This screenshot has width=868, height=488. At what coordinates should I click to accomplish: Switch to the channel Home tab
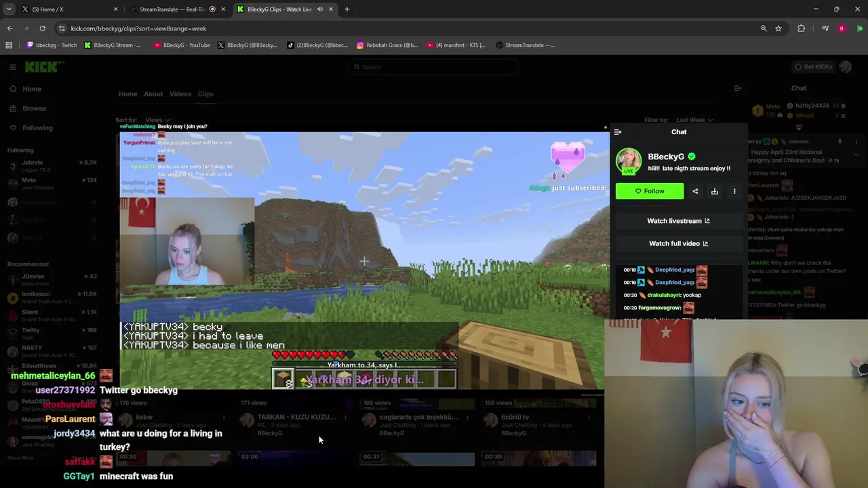click(x=127, y=94)
